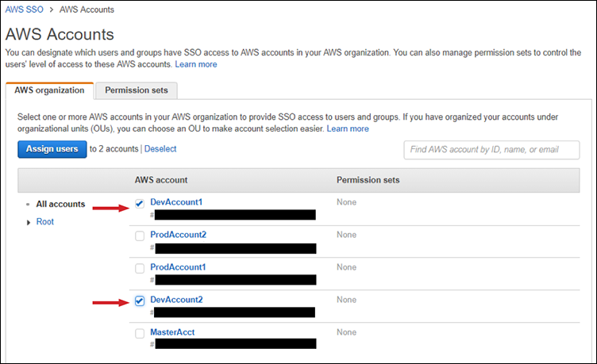This screenshot has height=364, width=597.
Task: Click the Assign users button
Action: (52, 149)
